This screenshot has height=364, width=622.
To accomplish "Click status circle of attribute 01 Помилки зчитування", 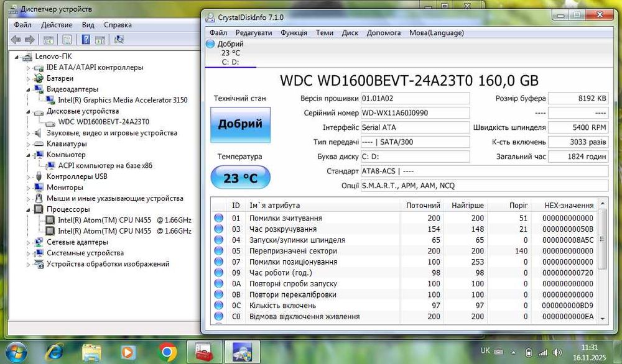I will tap(218, 218).
